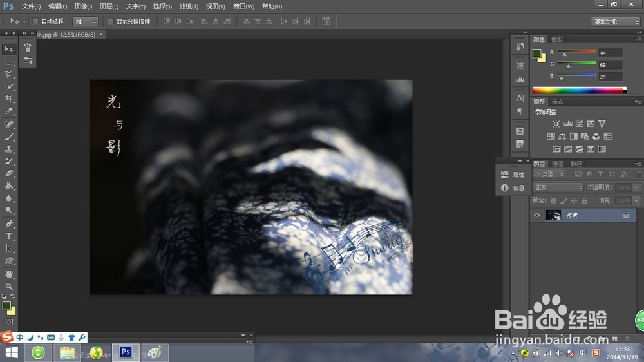The width and height of the screenshot is (644, 362).
Task: Select the Pen tool
Action: (x=8, y=224)
